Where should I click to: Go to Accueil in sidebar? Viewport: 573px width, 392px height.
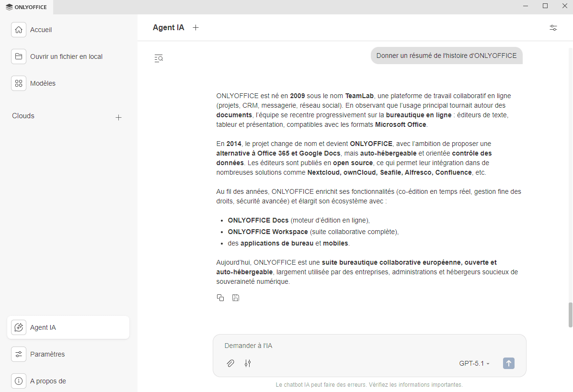coord(41,30)
